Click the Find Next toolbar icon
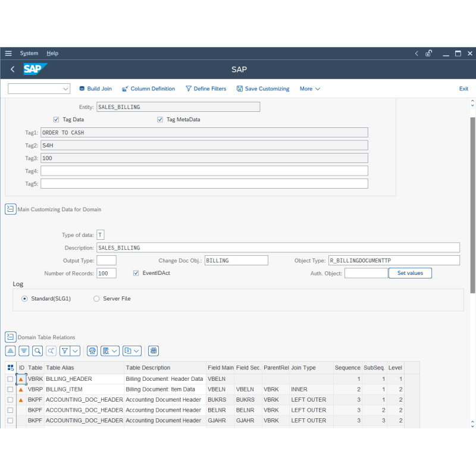 point(51,351)
